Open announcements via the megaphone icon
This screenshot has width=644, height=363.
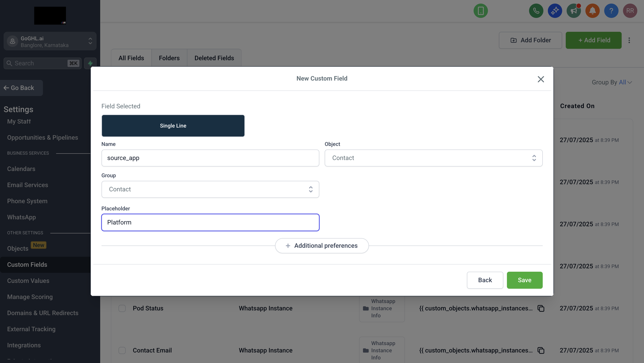tap(574, 11)
